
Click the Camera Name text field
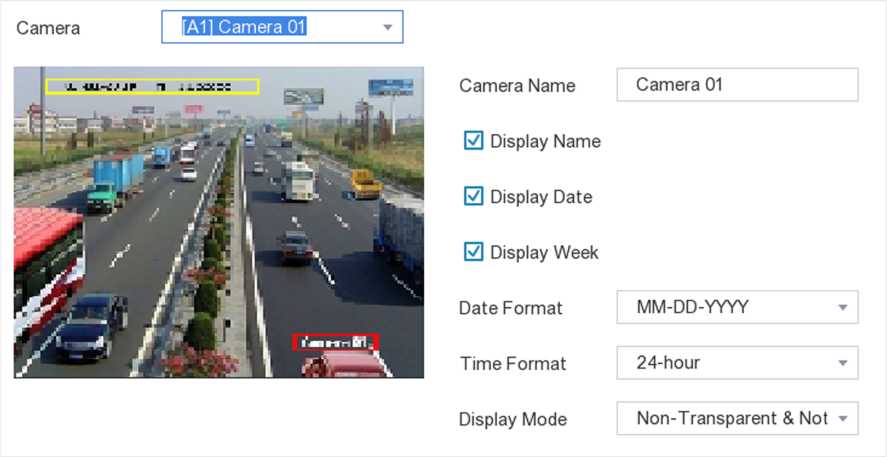(737, 85)
